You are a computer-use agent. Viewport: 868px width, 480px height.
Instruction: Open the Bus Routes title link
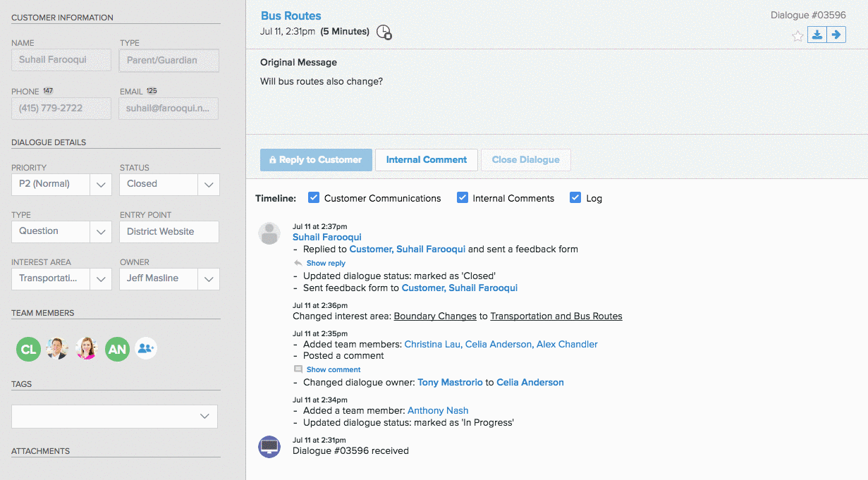[291, 16]
